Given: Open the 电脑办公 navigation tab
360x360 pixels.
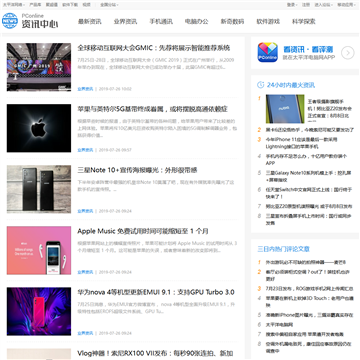Looking at the screenshot, I should [197, 22].
